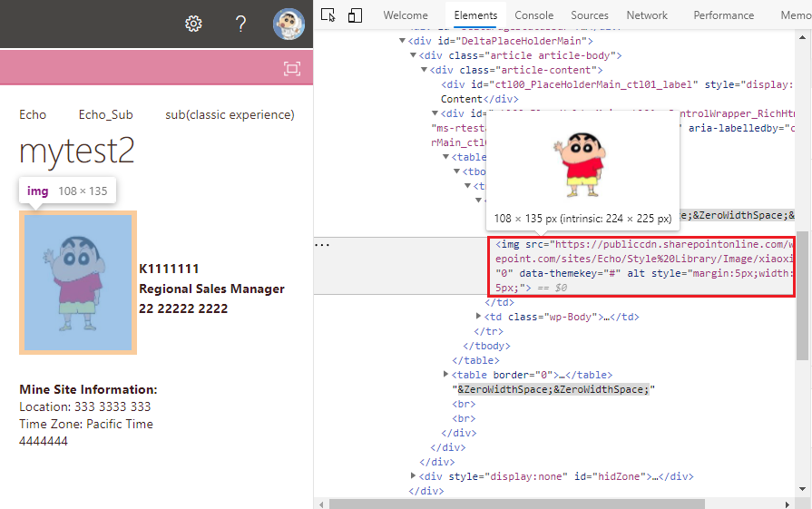Click the scroll right arrow in DevTools

[788, 504]
